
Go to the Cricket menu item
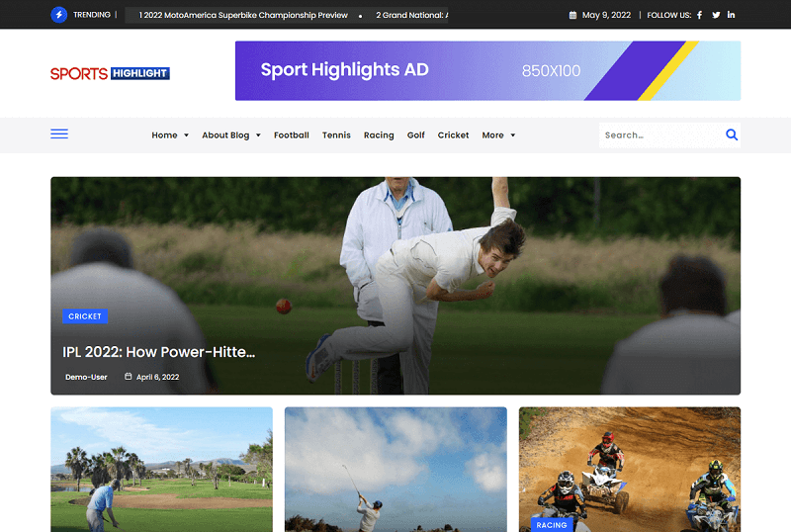(453, 135)
